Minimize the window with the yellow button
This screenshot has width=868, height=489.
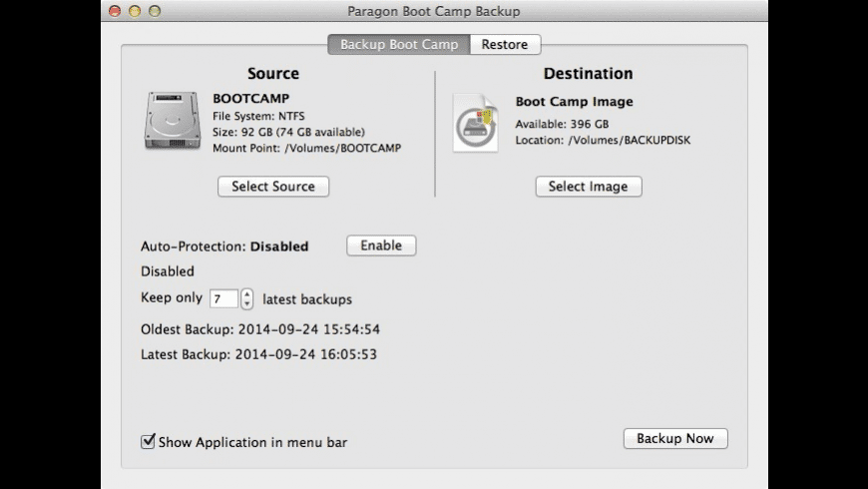pos(135,11)
